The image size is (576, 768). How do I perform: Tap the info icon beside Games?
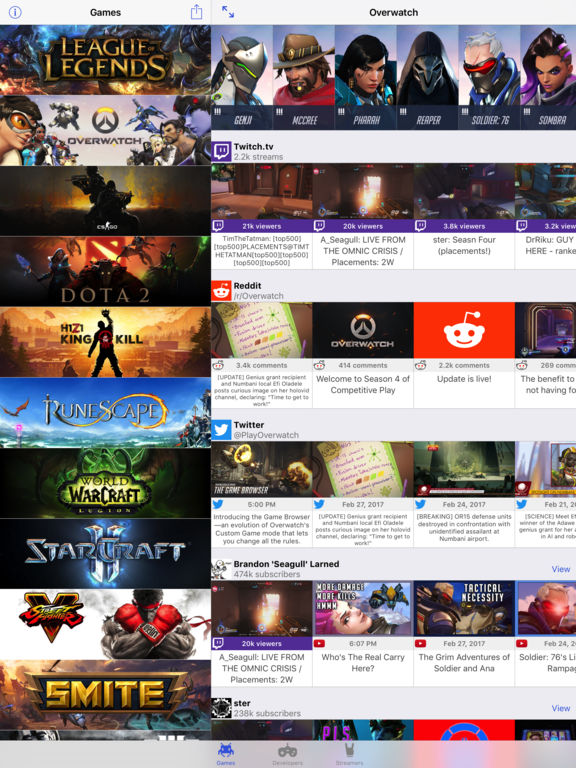(x=15, y=12)
